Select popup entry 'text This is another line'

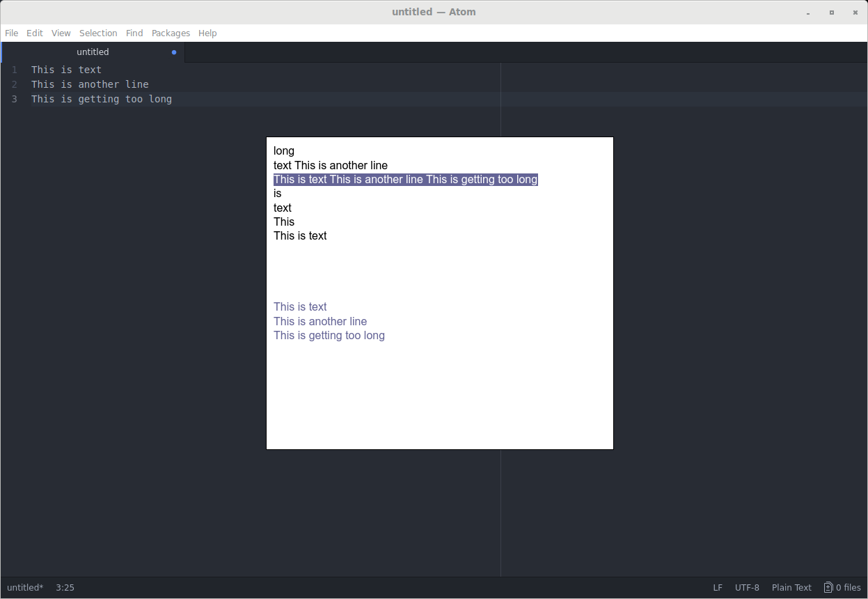point(331,165)
